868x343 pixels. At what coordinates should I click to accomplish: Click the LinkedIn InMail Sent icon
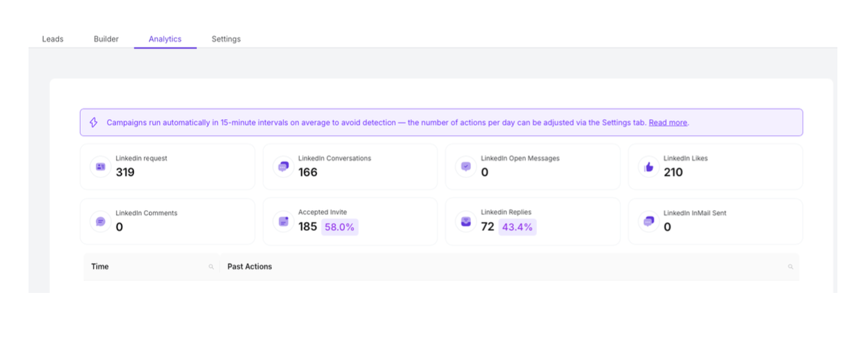[x=649, y=221]
